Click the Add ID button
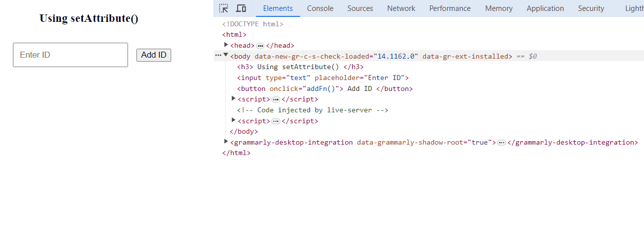This screenshot has width=644, height=247. pyautogui.click(x=154, y=55)
